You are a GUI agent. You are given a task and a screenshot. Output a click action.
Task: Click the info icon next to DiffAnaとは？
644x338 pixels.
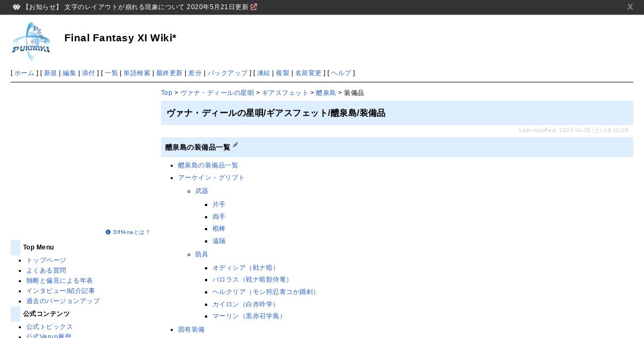coord(108,232)
